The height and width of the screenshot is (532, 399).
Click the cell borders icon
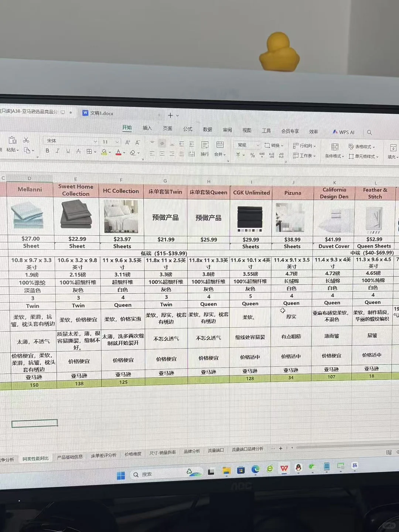pyautogui.click(x=89, y=151)
